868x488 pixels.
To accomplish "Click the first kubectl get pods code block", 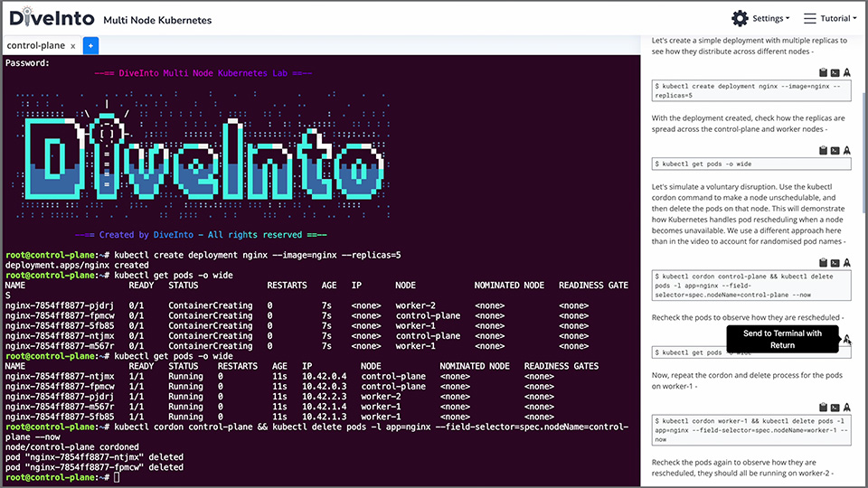I will tap(751, 164).
